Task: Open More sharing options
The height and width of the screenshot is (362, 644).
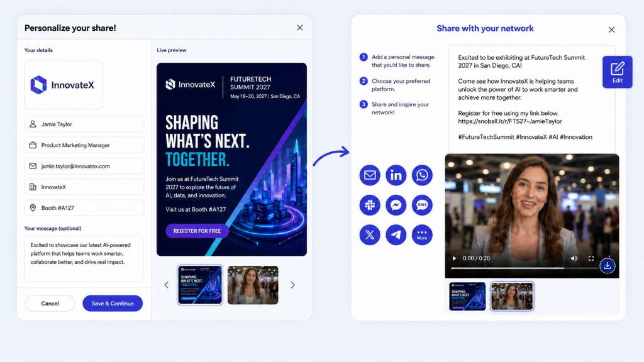Action: coord(422,235)
